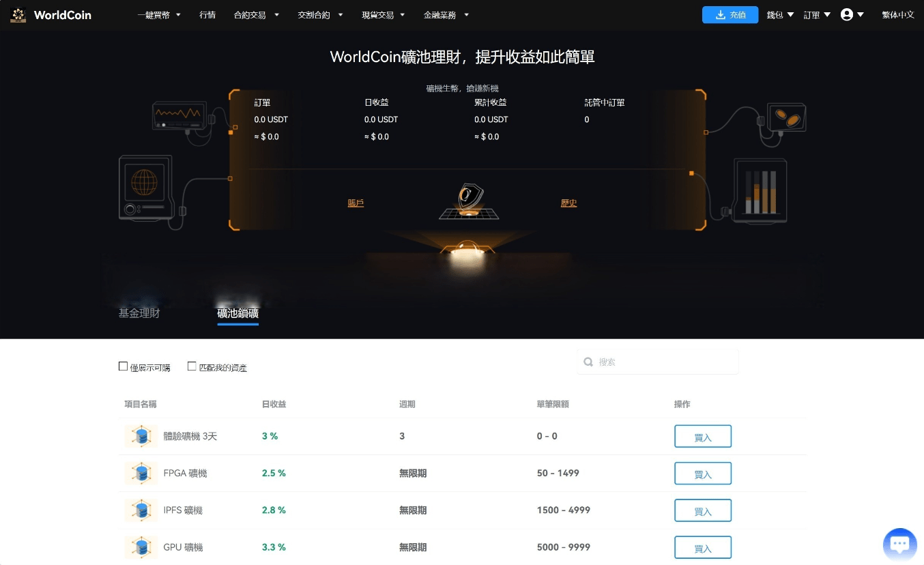
Task: Expand the 交割合約 dropdown menu
Action: coord(321,15)
